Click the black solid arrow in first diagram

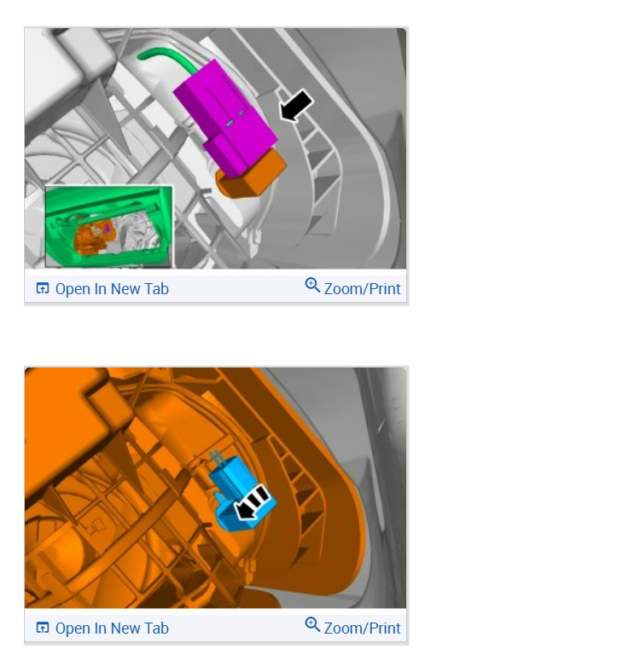[x=296, y=106]
